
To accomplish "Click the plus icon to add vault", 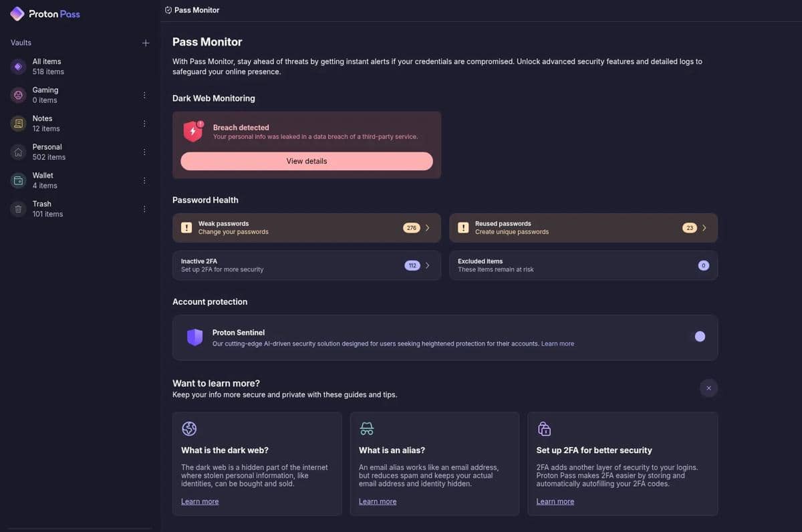I will coord(146,43).
